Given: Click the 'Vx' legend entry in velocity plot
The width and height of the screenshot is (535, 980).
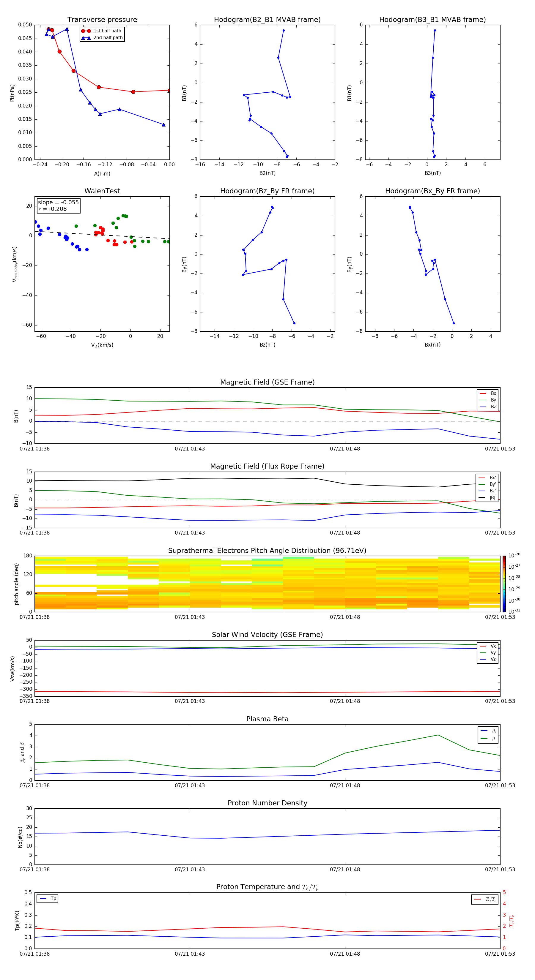Looking at the screenshot, I should click(488, 646).
